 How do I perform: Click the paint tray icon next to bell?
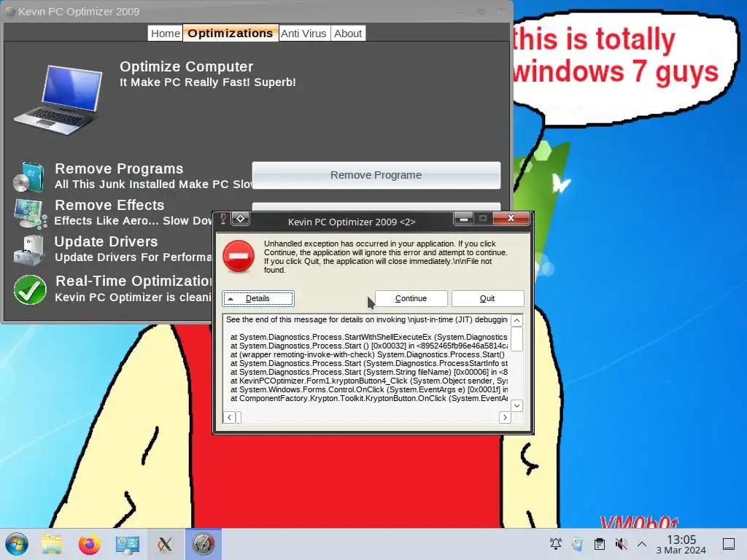pos(578,544)
